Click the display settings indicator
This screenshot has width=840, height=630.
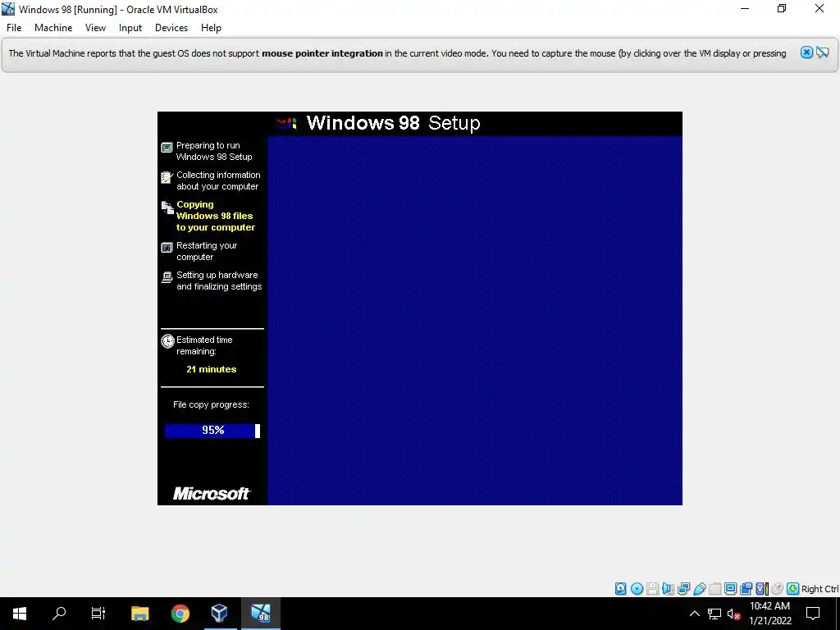pyautogui.click(x=730, y=589)
